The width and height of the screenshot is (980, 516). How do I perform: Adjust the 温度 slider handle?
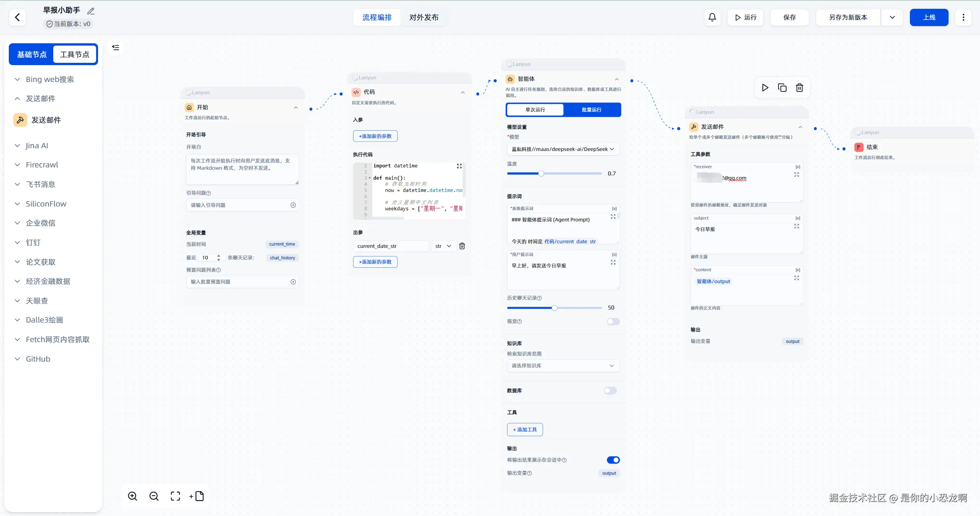[541, 174]
